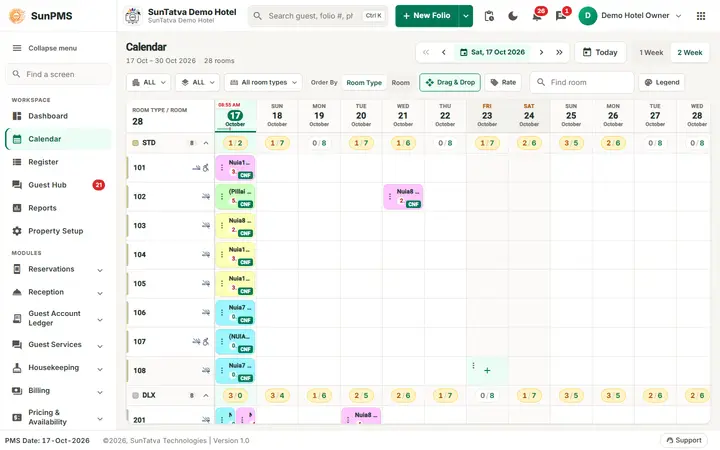Open Guest Hub from sidebar
Image resolution: width=720 pixels, height=450 pixels.
[x=58, y=185]
